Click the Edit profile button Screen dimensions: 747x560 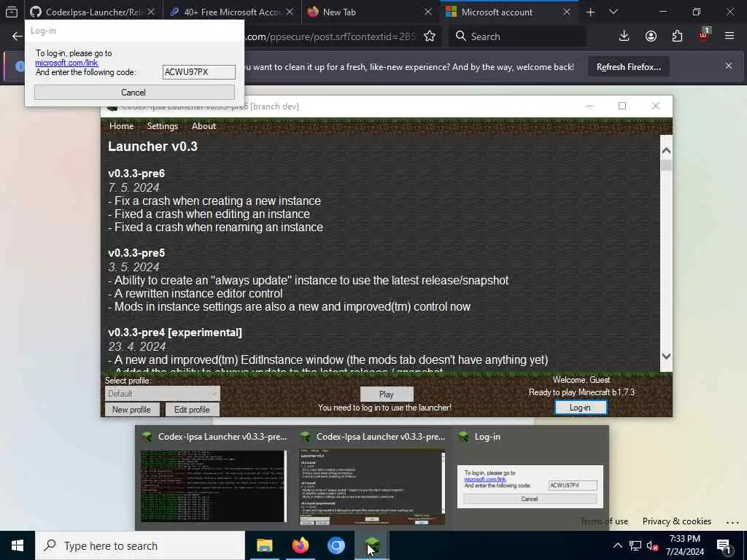coord(193,410)
